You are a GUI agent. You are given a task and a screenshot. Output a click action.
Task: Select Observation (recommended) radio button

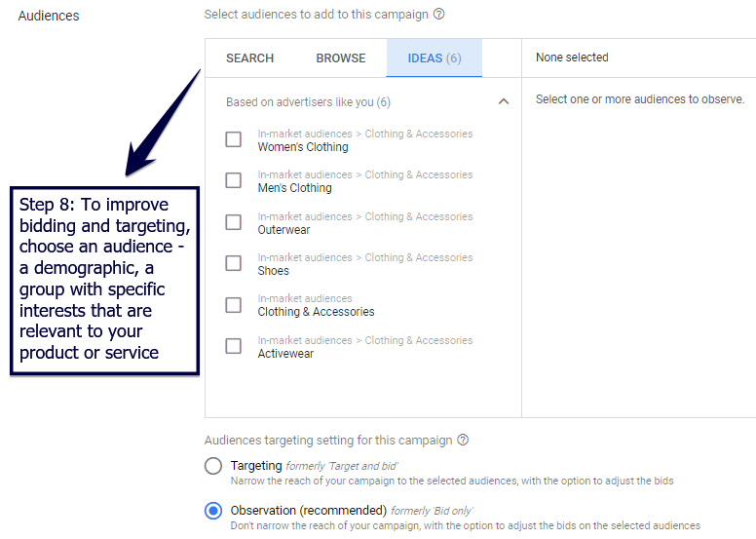213,510
